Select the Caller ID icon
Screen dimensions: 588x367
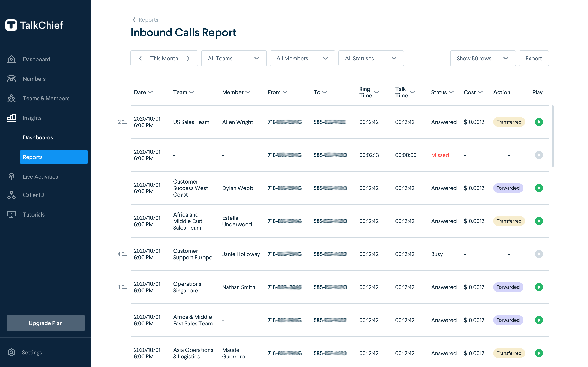(x=11, y=195)
